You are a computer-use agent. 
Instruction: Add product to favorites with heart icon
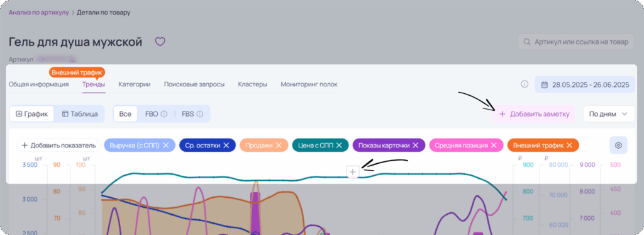point(159,42)
